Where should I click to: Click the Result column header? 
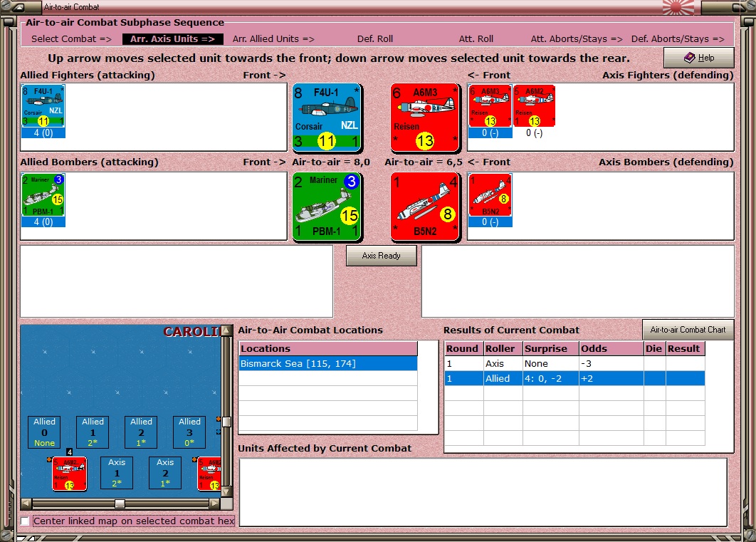tap(685, 349)
